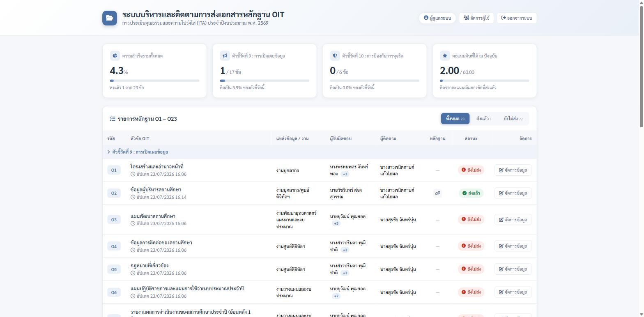This screenshot has width=644, height=317.
Task: Expand the +2 responsible persons in row O5
Action: (x=345, y=273)
